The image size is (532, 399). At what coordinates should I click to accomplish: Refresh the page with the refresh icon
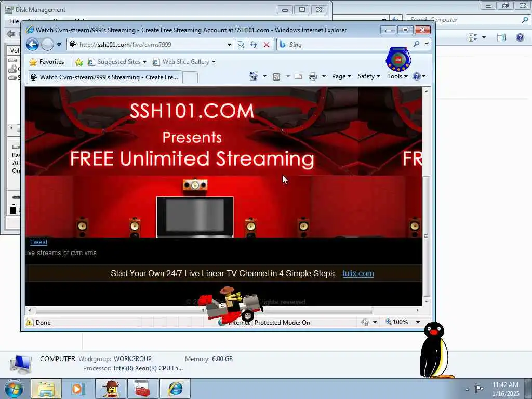[254, 45]
